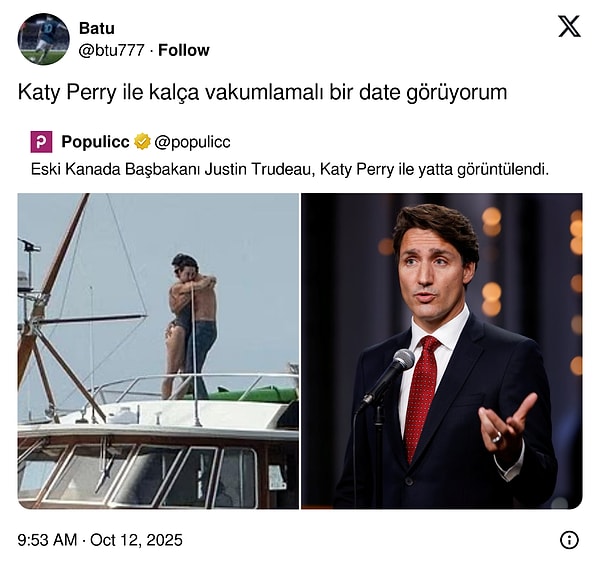Follow the @btu777 account
The height and width of the screenshot is (570, 600).
184,50
